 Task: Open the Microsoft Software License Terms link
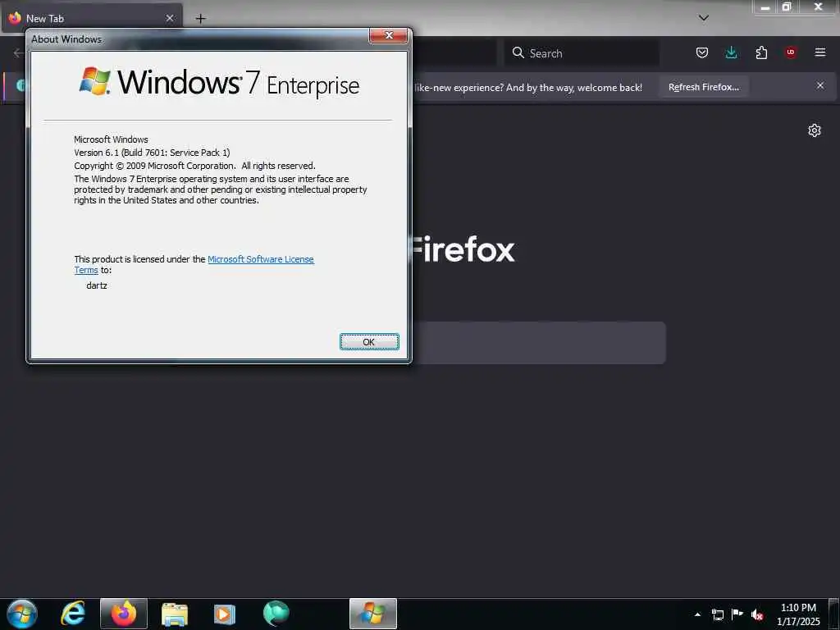click(260, 259)
